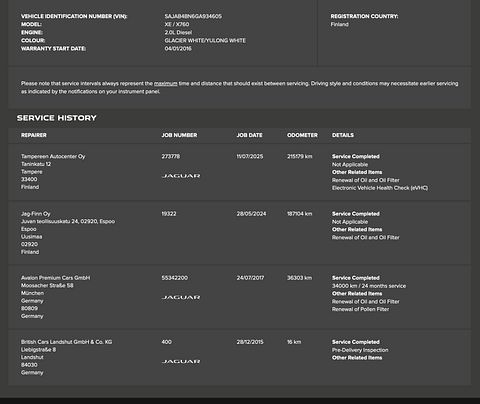Click the REPAIRER column header

pyautogui.click(x=34, y=135)
